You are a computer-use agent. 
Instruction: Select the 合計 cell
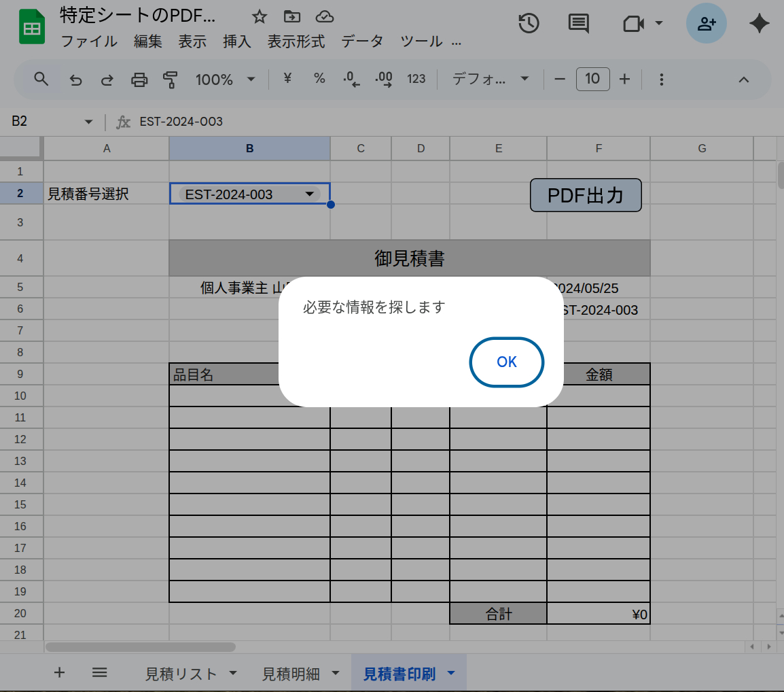coord(499,614)
